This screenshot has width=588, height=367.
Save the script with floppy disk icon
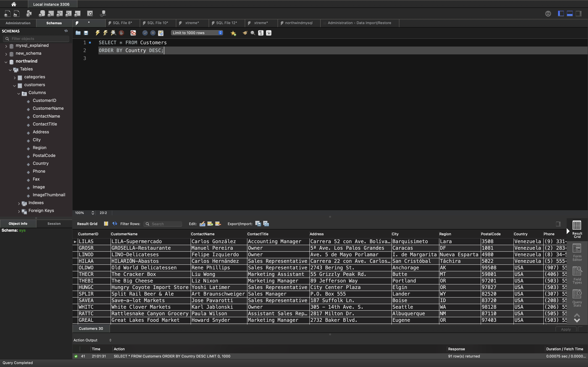click(86, 33)
